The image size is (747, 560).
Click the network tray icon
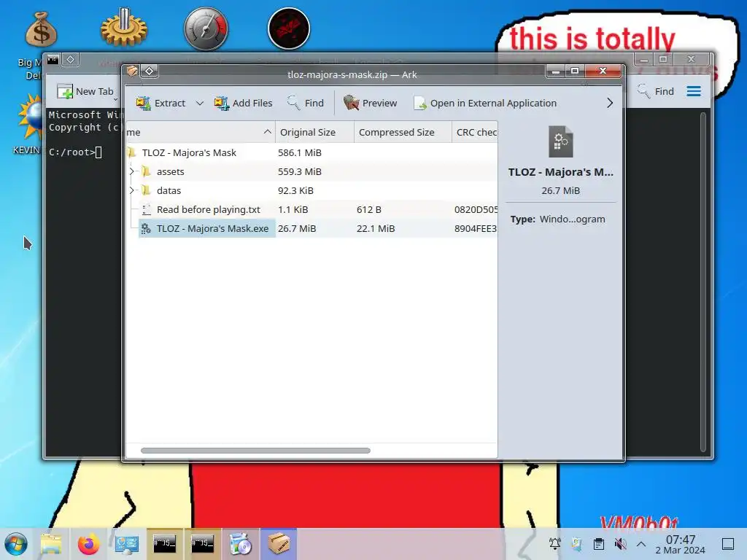[576, 544]
